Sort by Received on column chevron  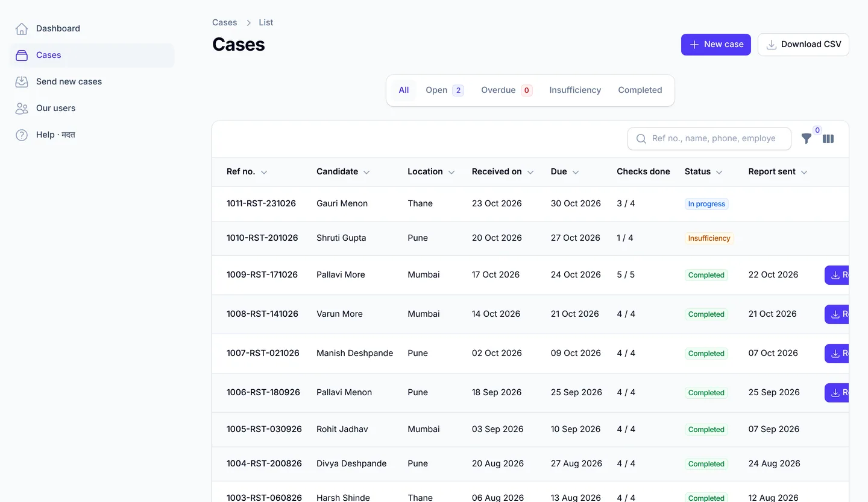click(530, 172)
